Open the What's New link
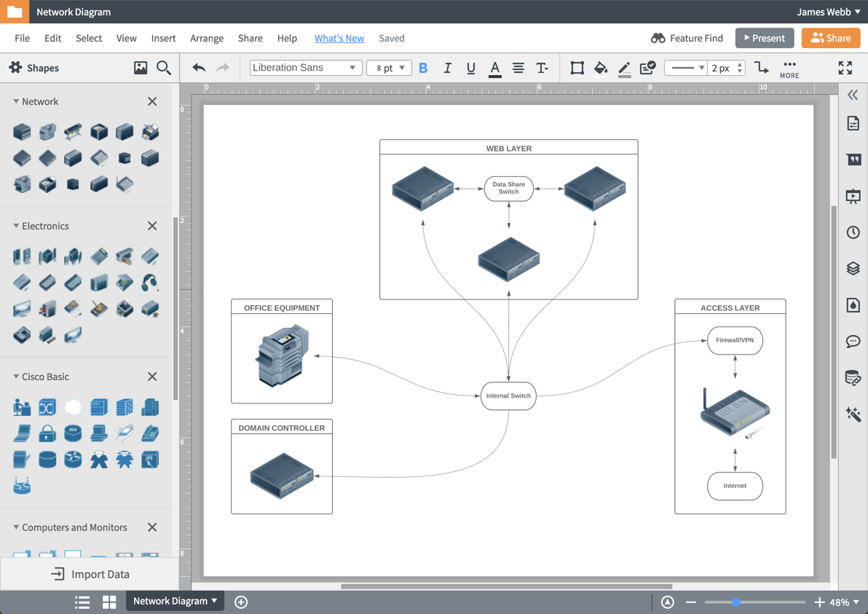This screenshot has width=868, height=614. (339, 38)
